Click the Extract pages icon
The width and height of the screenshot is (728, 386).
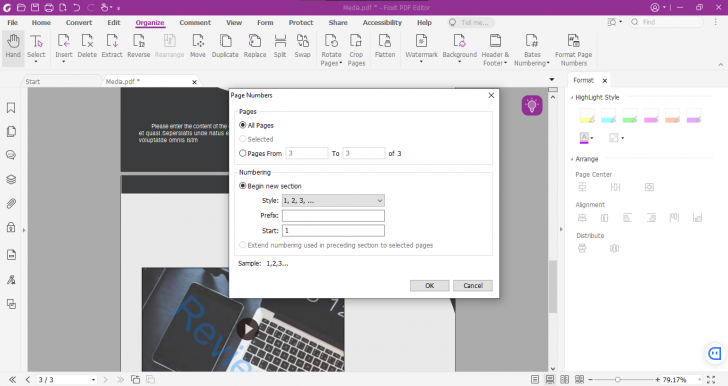pos(112,41)
